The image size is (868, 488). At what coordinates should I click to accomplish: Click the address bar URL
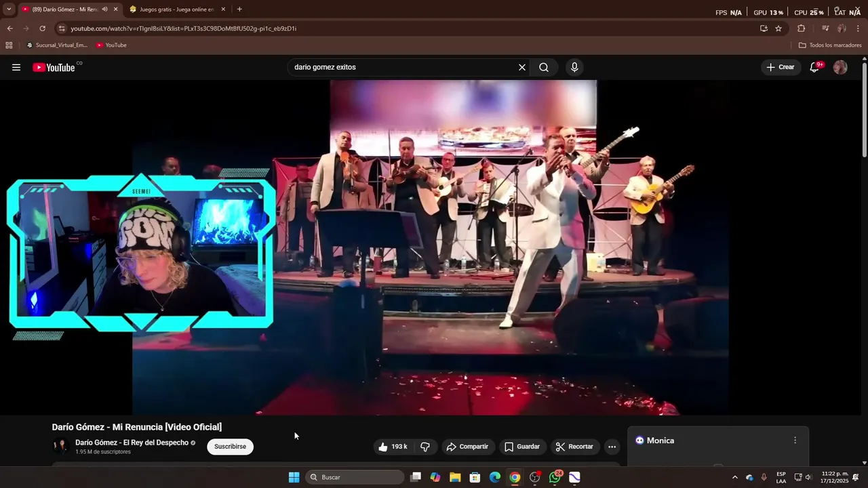[x=183, y=28]
